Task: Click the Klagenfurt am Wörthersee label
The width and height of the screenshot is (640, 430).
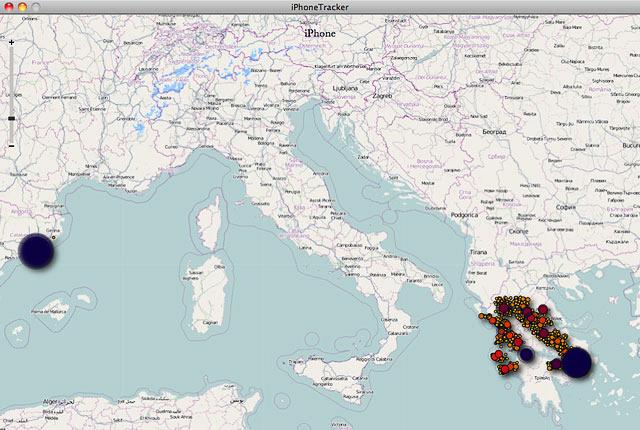Action: [x=340, y=66]
